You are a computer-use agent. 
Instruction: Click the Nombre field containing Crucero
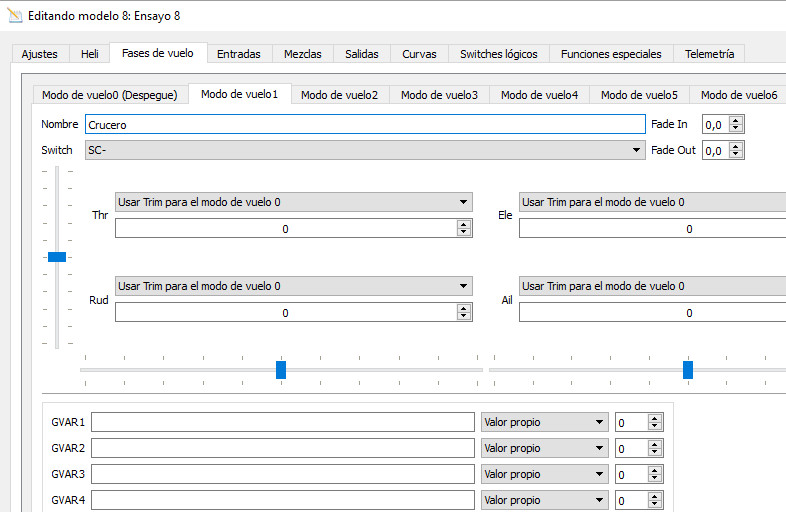365,125
